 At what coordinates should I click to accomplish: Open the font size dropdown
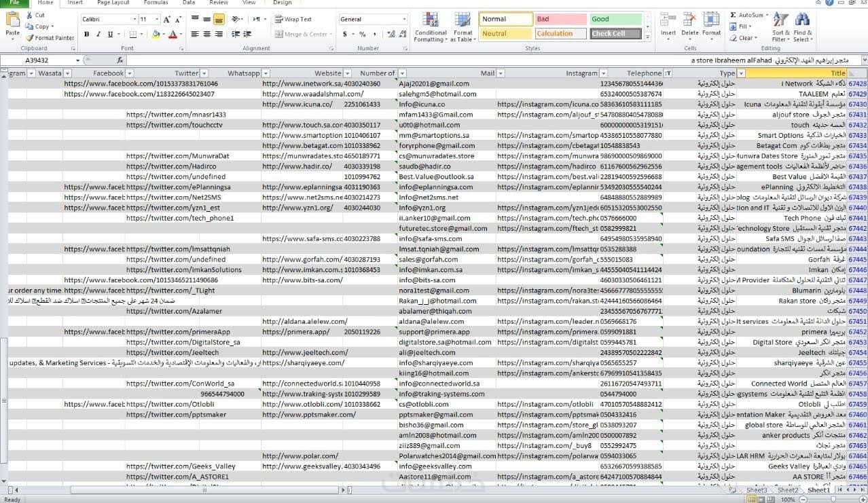(157, 20)
